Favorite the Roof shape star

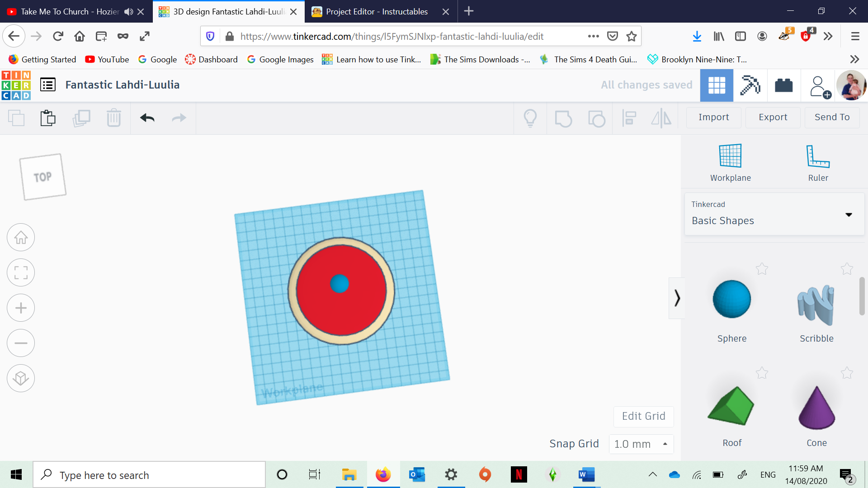click(762, 373)
